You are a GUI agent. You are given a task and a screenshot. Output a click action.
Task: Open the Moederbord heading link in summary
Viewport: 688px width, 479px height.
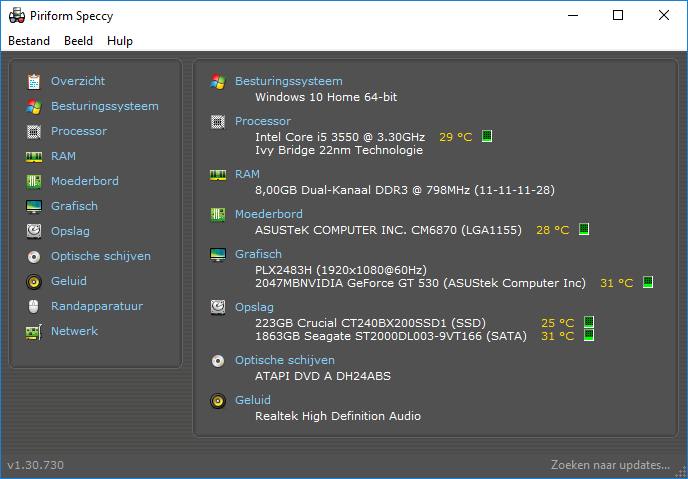[x=269, y=214]
